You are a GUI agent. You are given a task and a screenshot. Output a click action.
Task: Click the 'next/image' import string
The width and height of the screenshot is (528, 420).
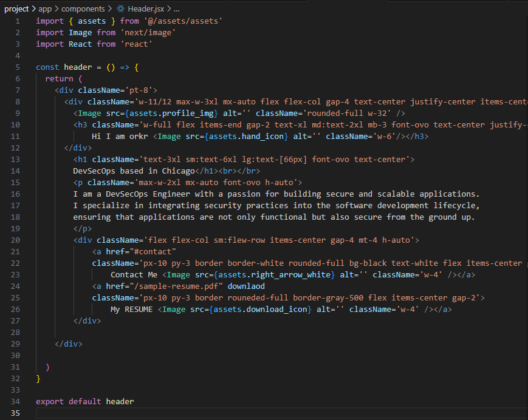148,33
